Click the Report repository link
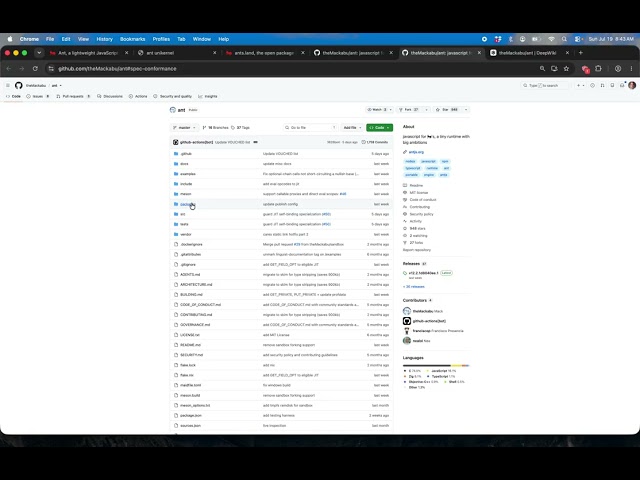 coord(417,250)
